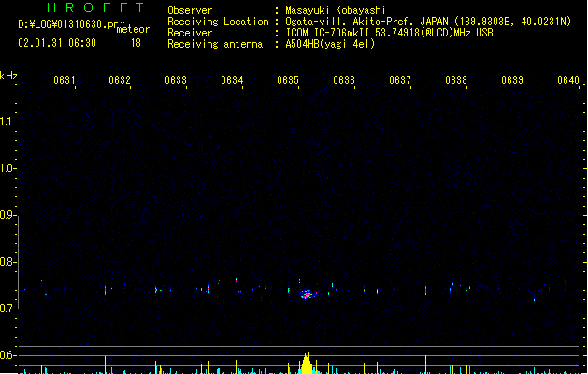Click the 0.9 kHz frequency label
Image resolution: width=588 pixels, height=374 pixels.
pyautogui.click(x=7, y=215)
